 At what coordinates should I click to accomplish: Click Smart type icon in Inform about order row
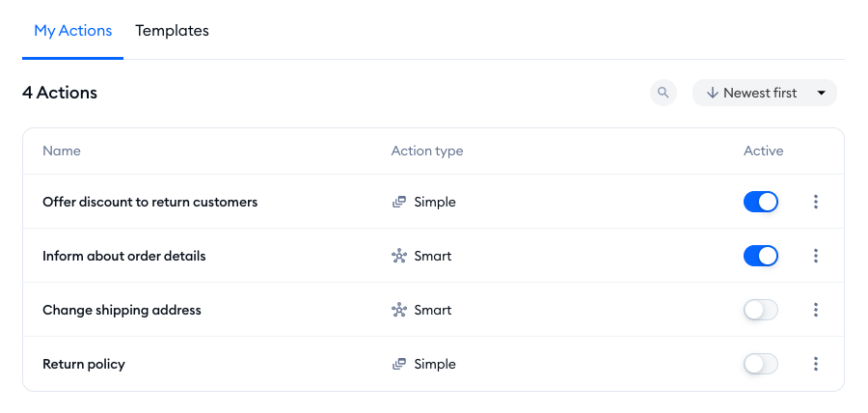pos(399,256)
